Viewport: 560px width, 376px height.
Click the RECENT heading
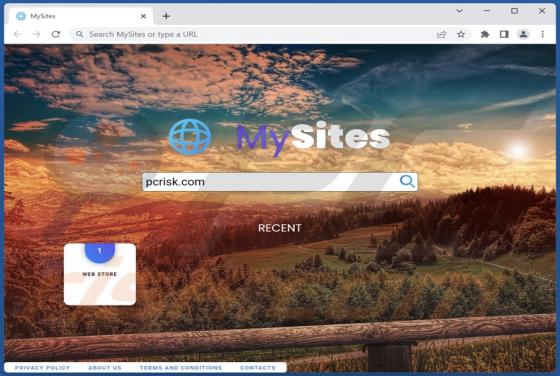(x=280, y=228)
